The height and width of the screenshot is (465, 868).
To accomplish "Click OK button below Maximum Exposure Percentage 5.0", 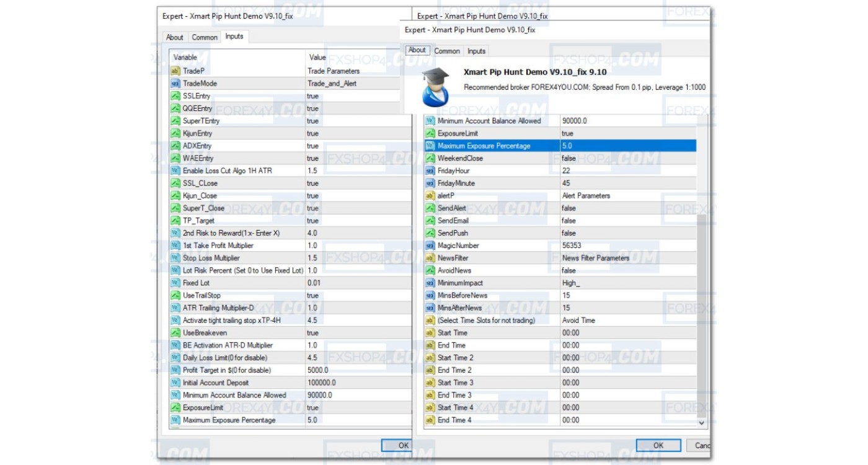I will pyautogui.click(x=403, y=445).
